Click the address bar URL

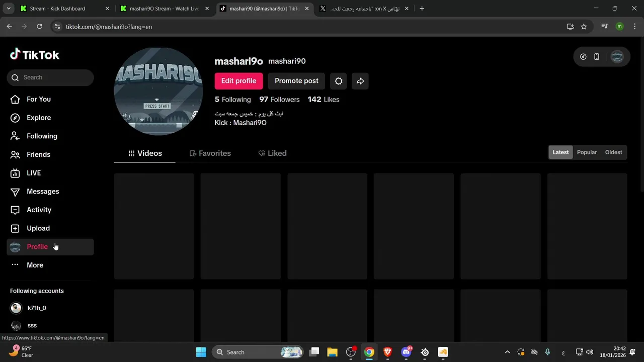click(x=109, y=27)
